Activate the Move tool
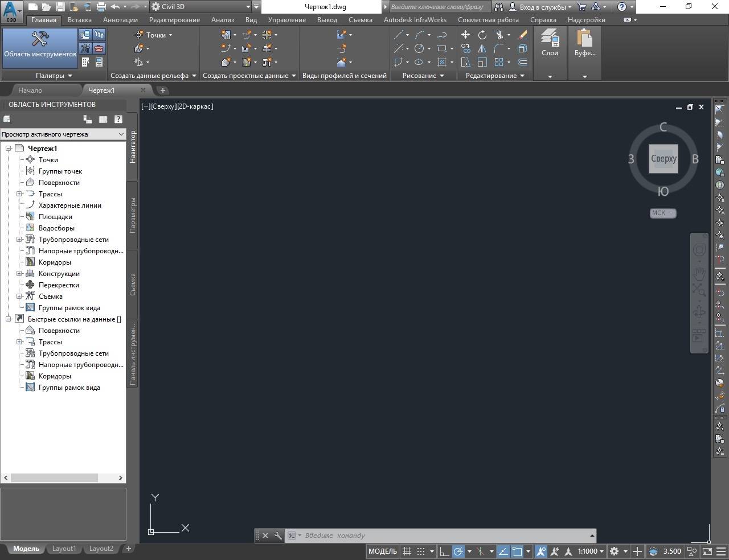This screenshot has height=560, width=729. click(466, 35)
